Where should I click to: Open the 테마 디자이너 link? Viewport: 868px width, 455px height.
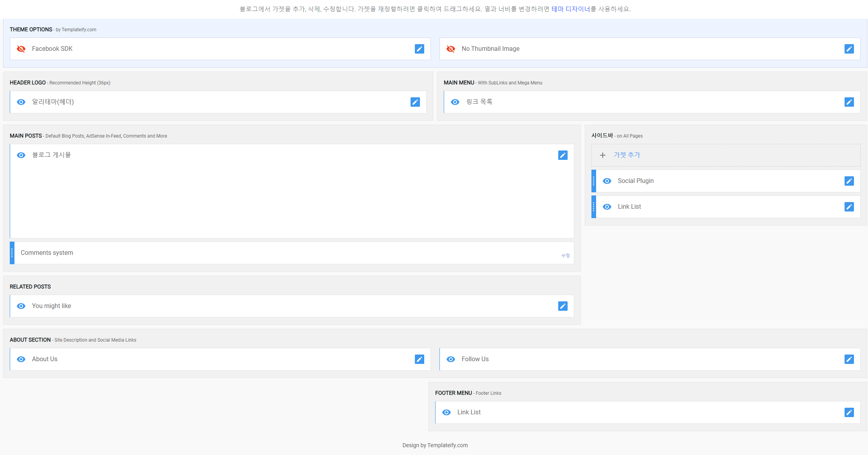coord(570,9)
